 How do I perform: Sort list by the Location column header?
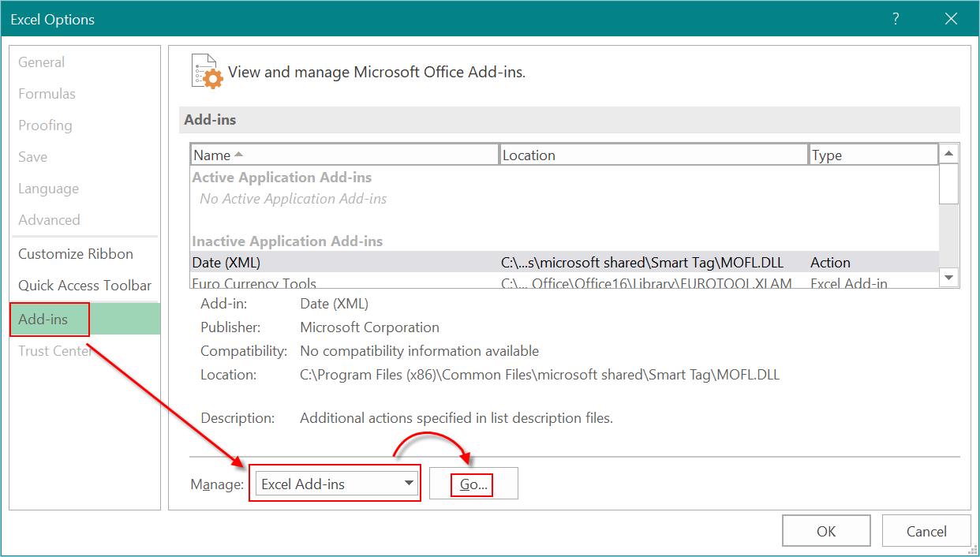click(653, 155)
